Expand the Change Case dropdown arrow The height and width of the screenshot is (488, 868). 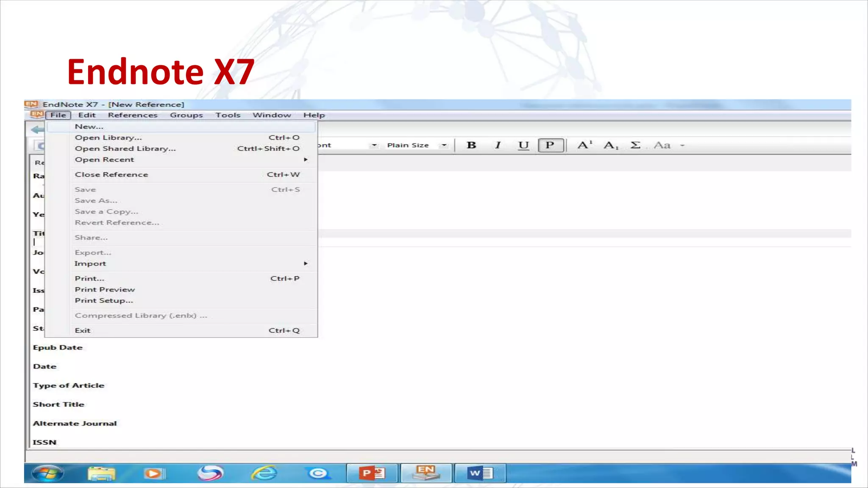pyautogui.click(x=682, y=145)
